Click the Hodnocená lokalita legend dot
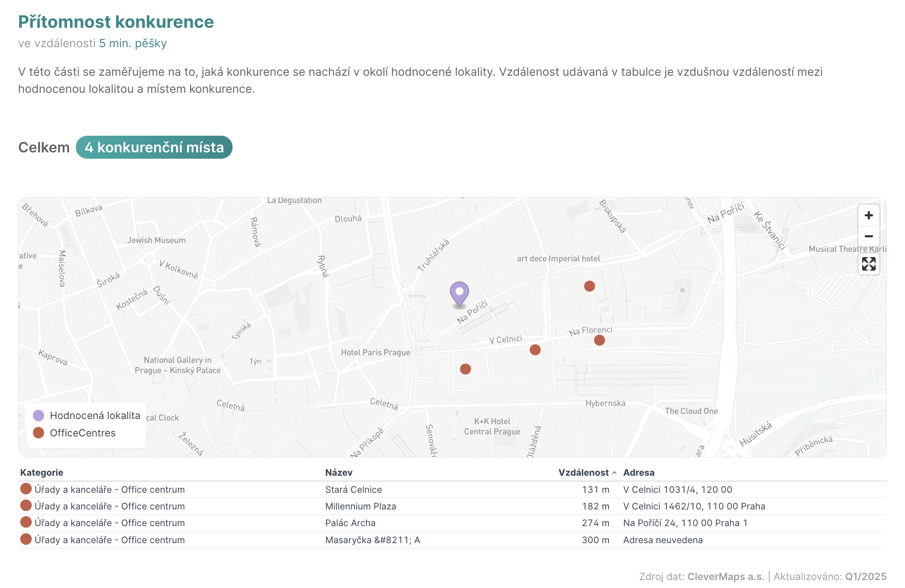Image resolution: width=905 pixels, height=588 pixels. click(39, 415)
